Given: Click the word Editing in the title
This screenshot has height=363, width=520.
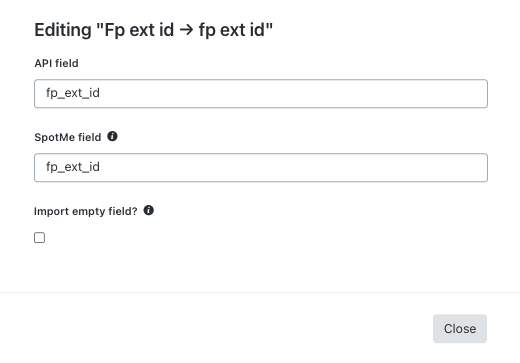Looking at the screenshot, I should [x=63, y=30].
